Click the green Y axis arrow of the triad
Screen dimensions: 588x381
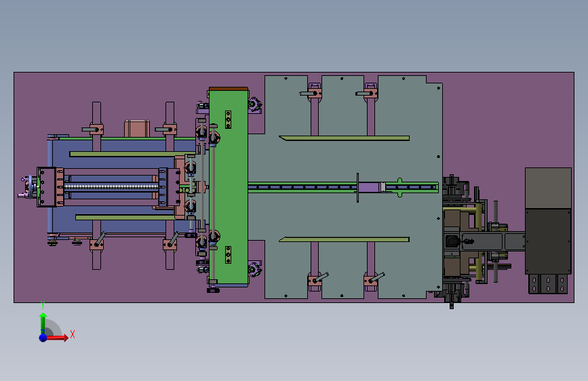[x=43, y=323]
